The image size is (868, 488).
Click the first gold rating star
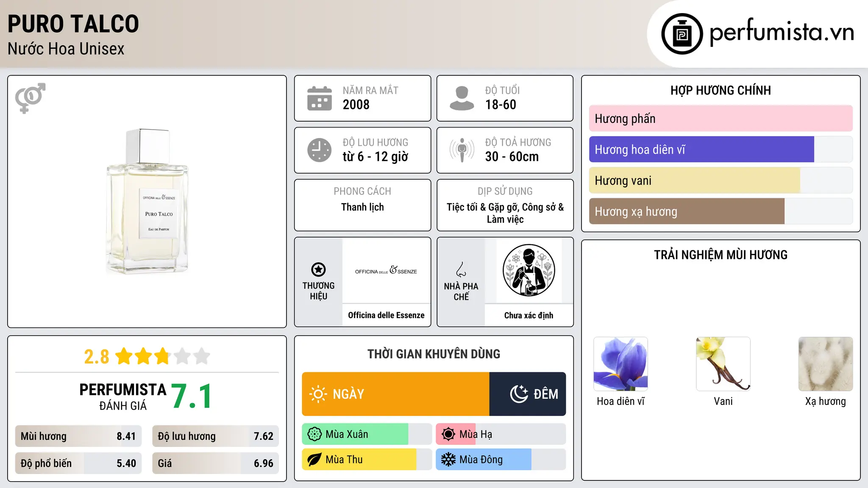124,356
